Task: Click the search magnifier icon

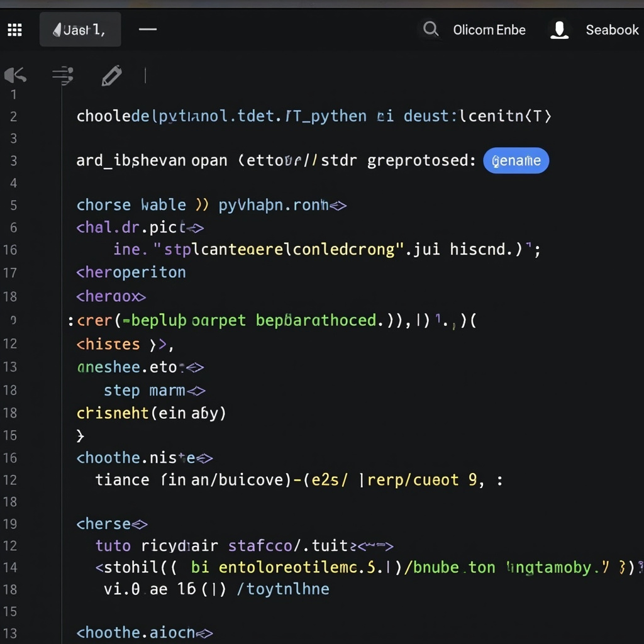Action: click(x=431, y=30)
